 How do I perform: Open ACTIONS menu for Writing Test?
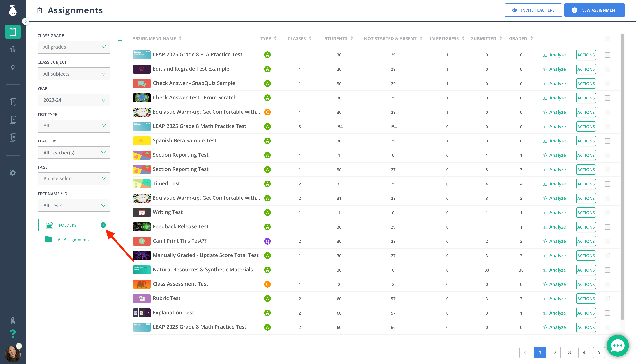tap(586, 213)
